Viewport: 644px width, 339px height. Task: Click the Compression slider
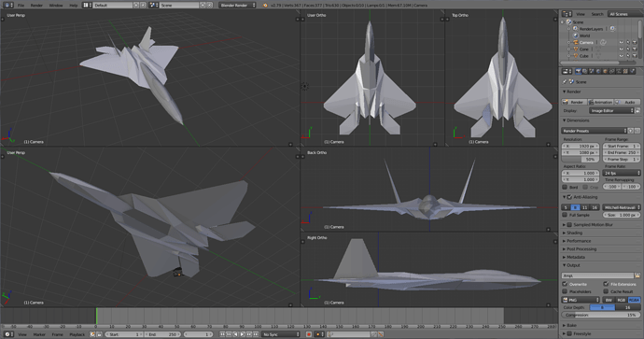600,315
